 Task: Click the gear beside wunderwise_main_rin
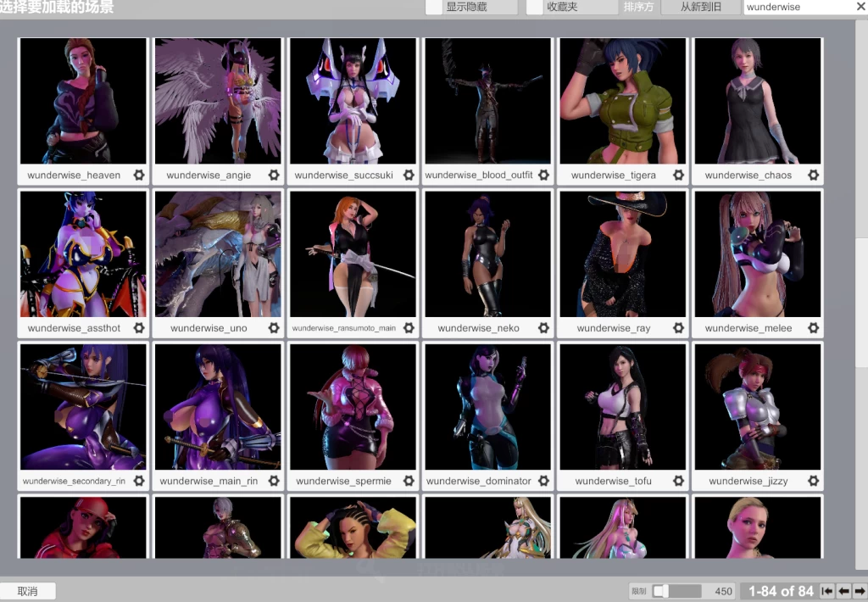[274, 481]
